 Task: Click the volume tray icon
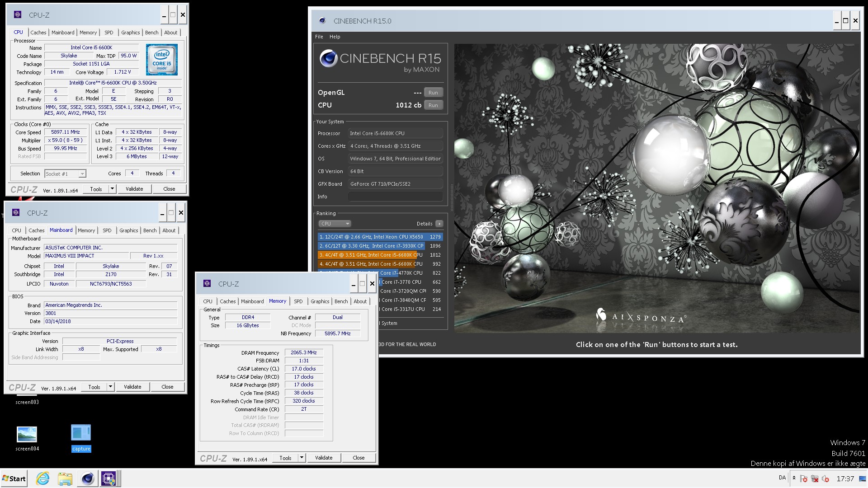(x=826, y=479)
